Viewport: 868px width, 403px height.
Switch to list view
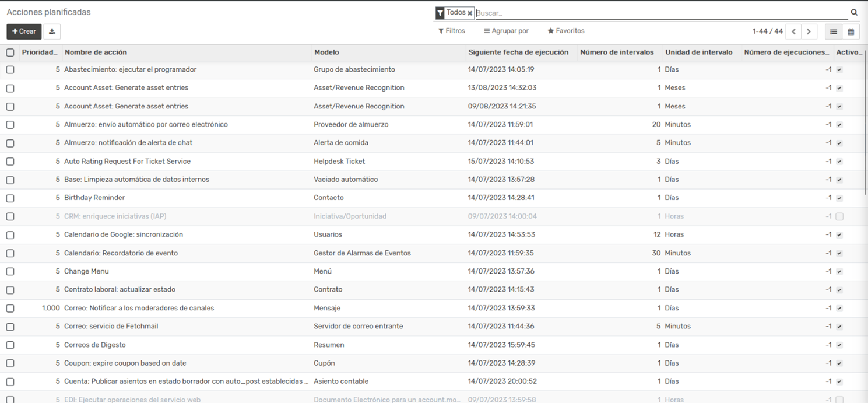834,31
